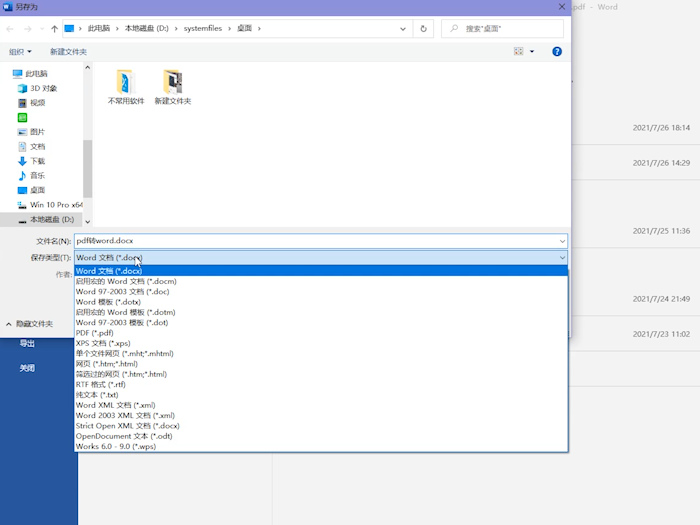Choose PDF (*.pdf) from file type list
The width and height of the screenshot is (700, 525).
pos(95,332)
